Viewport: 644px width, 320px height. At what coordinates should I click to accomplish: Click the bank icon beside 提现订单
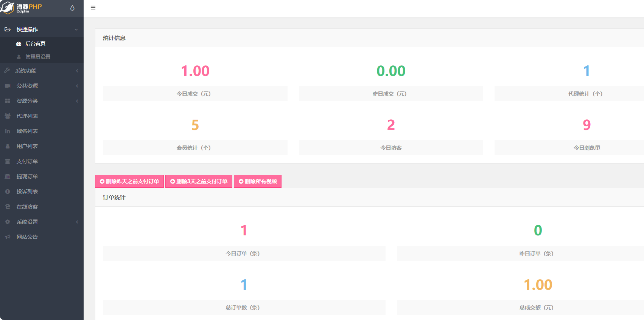[x=8, y=176]
